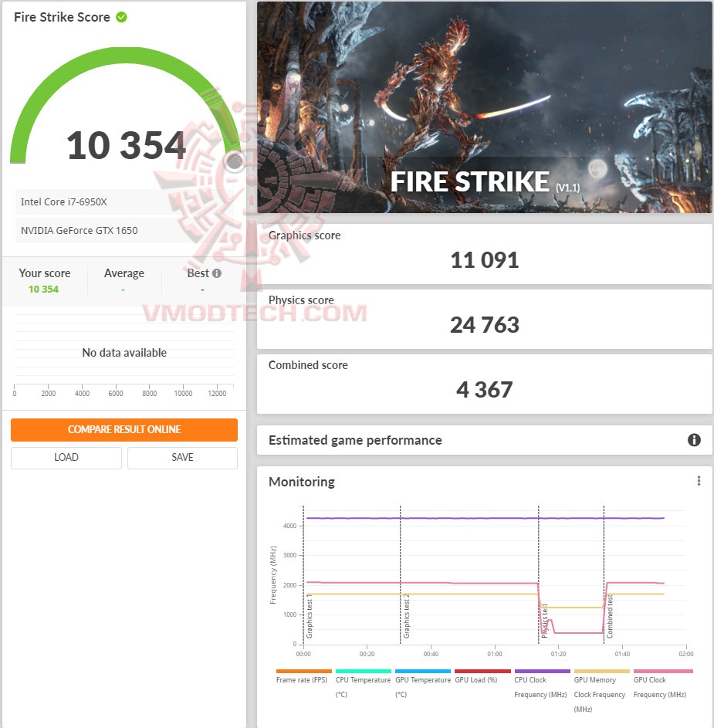Click the green validation checkmark icon

coord(121,17)
